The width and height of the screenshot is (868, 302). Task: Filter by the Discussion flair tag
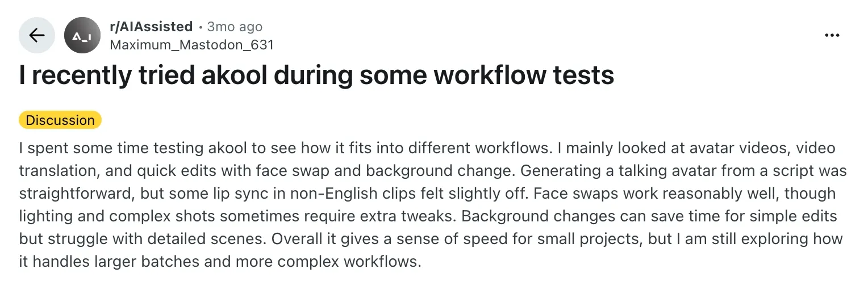pyautogui.click(x=60, y=120)
